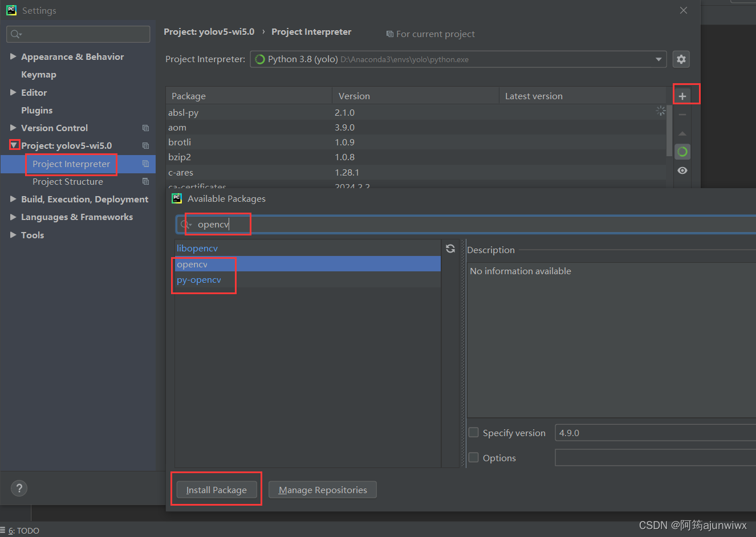This screenshot has width=756, height=537.
Task: Click the per-project icon beside Project Structure
Action: tap(145, 182)
